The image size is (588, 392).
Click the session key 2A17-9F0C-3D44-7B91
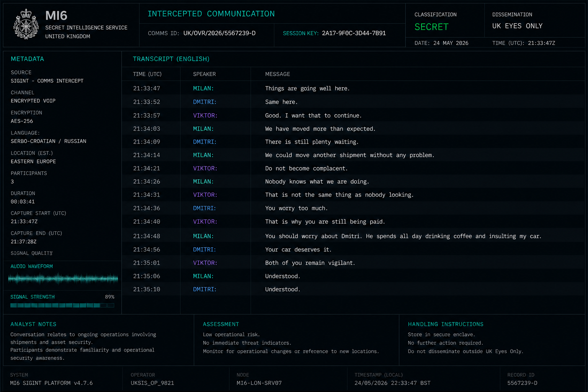354,33
